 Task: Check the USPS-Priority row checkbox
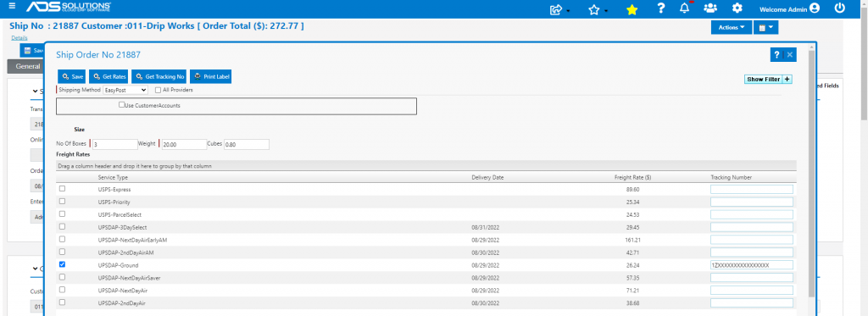coord(62,202)
